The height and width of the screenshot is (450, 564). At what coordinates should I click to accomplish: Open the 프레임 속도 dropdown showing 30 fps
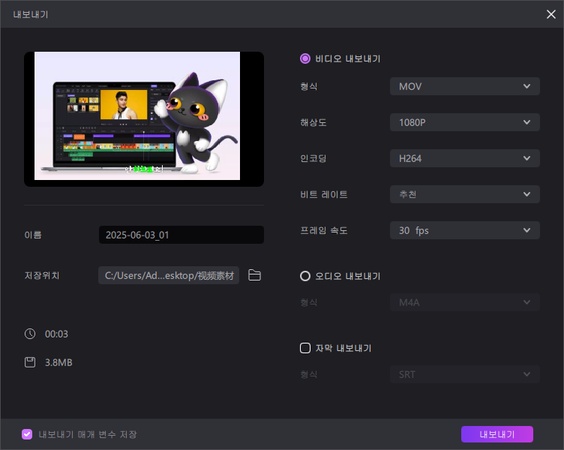(465, 230)
